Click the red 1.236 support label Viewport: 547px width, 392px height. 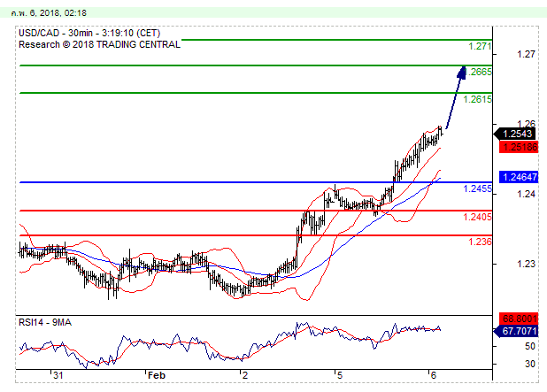pos(480,242)
